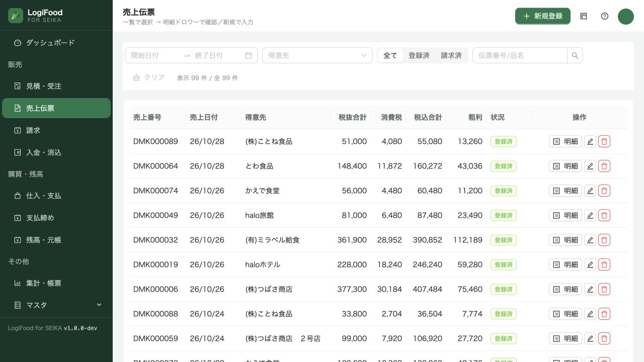The width and height of the screenshot is (644, 362).
Task: Open 請求 in the sidebar
Action: coord(56,130)
